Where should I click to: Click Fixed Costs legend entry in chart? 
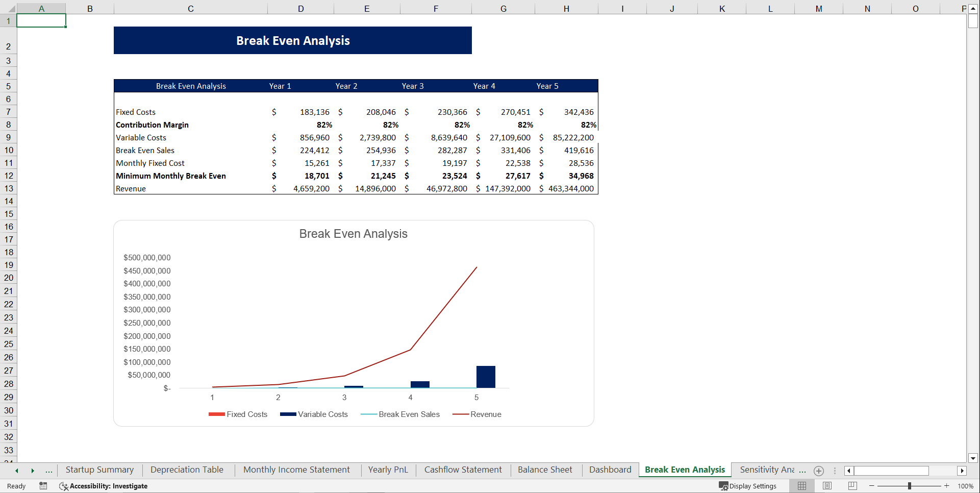[238, 414]
